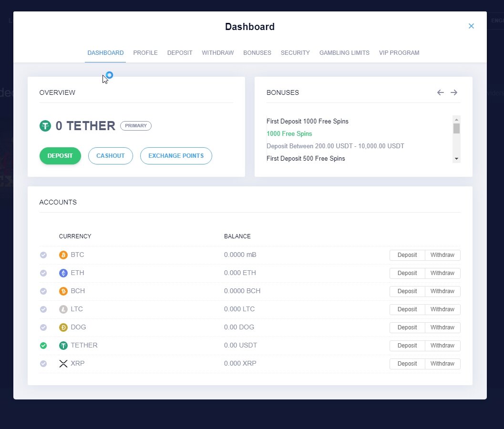Click Deposit in the ETH row
Viewport: 504px width, 429px height.
407,273
